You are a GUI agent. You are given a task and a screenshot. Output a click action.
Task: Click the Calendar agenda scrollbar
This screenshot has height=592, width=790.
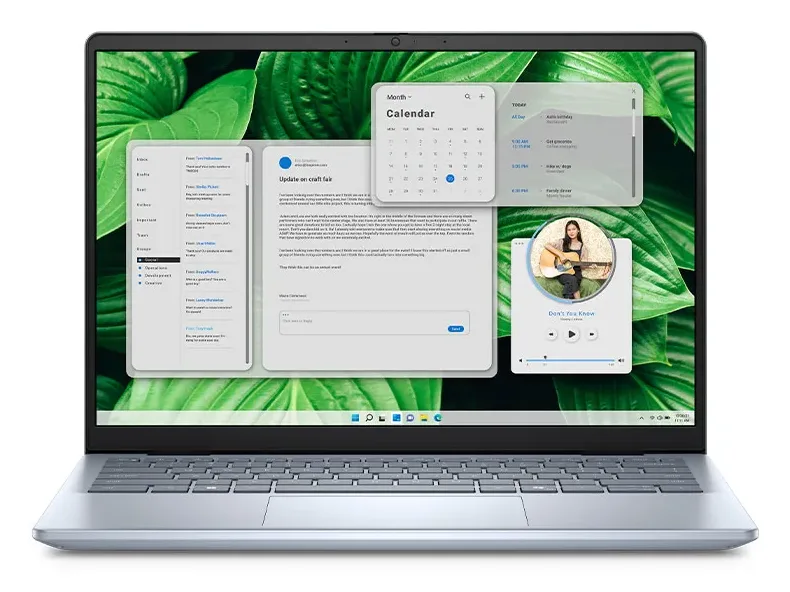pos(633,147)
